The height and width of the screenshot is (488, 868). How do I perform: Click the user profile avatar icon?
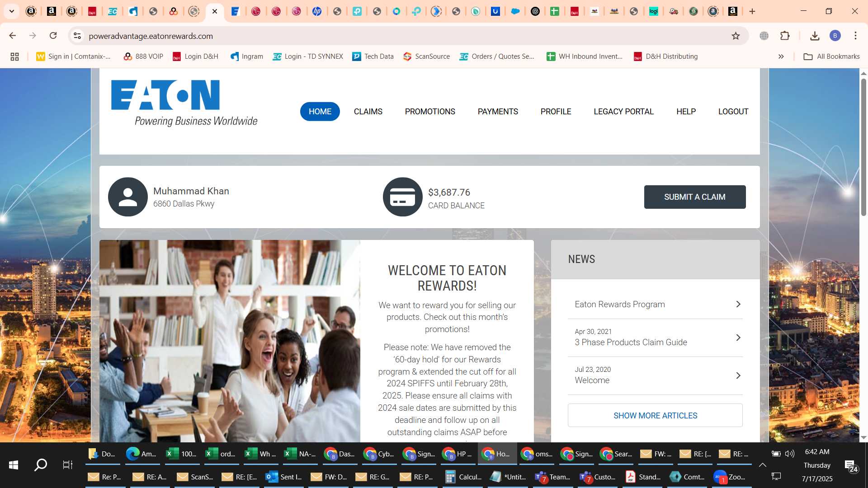coord(128,197)
